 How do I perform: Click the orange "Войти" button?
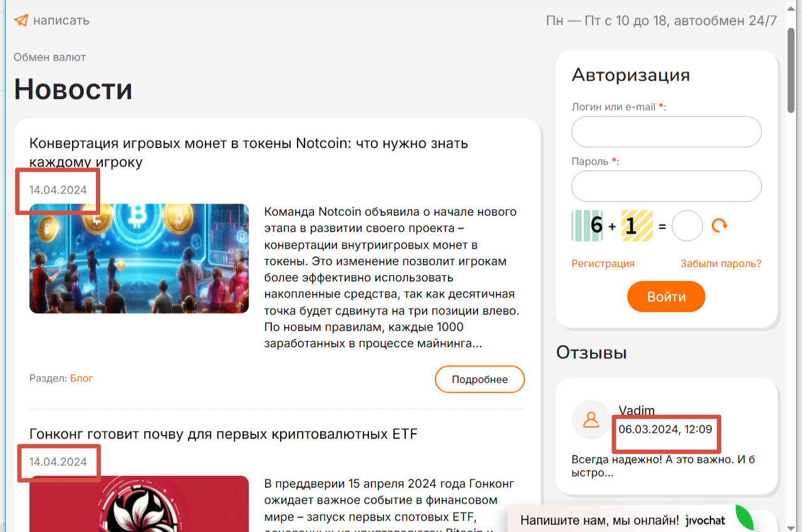coord(666,296)
